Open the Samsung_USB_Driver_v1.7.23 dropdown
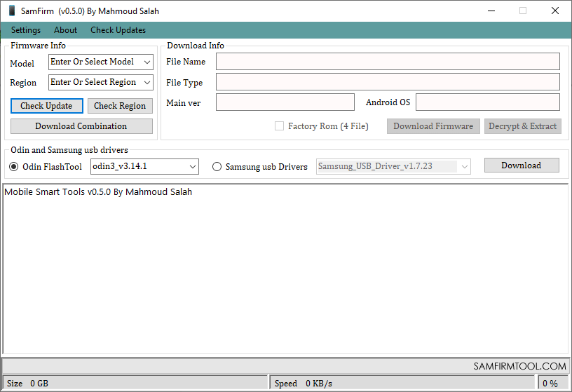Viewport: 572px width, 392px height. (x=393, y=166)
